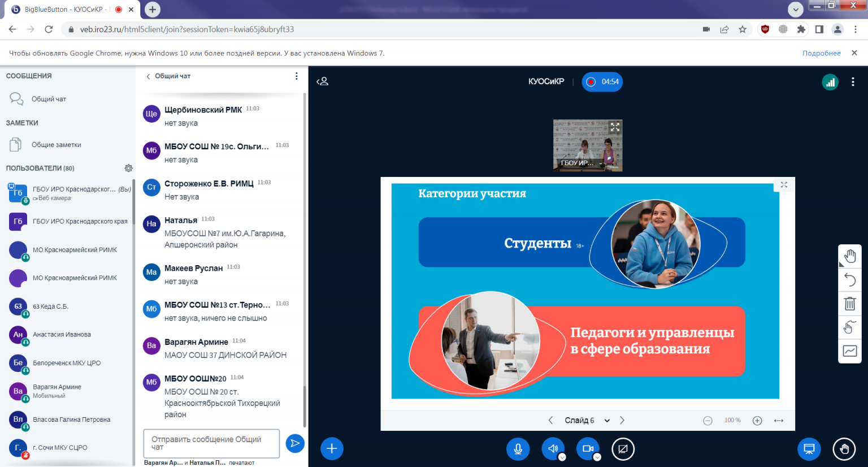
Task: Go to the next slide
Action: click(622, 421)
